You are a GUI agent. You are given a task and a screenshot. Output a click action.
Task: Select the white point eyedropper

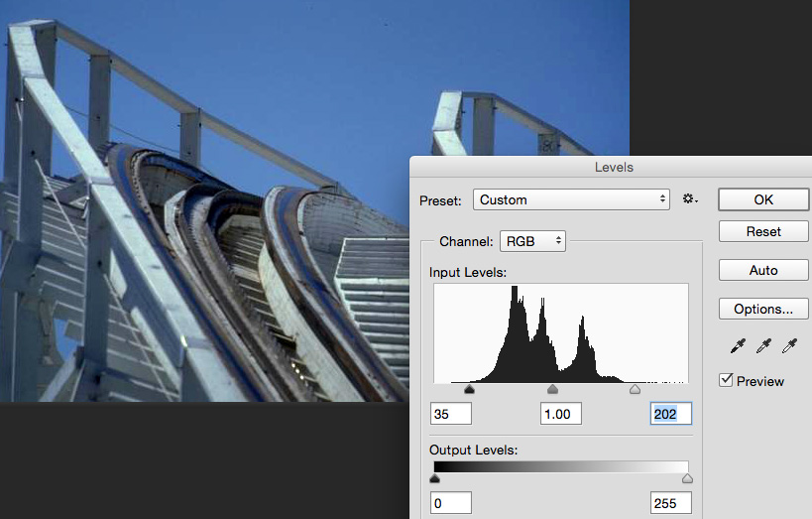click(x=790, y=345)
